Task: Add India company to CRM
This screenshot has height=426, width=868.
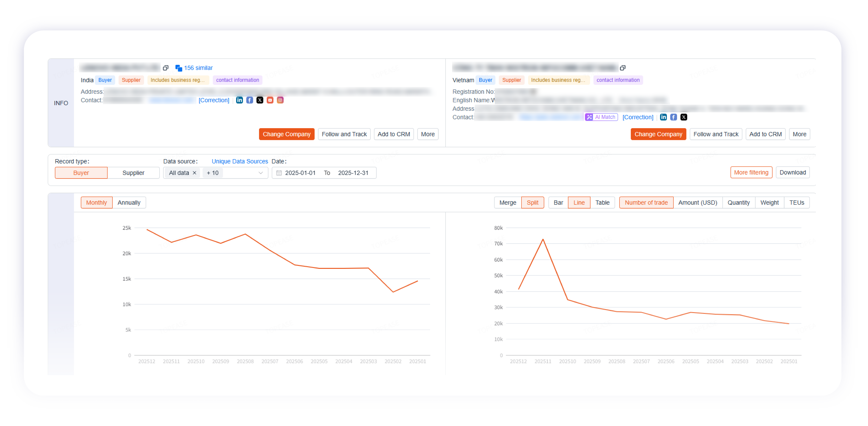Action: 394,134
